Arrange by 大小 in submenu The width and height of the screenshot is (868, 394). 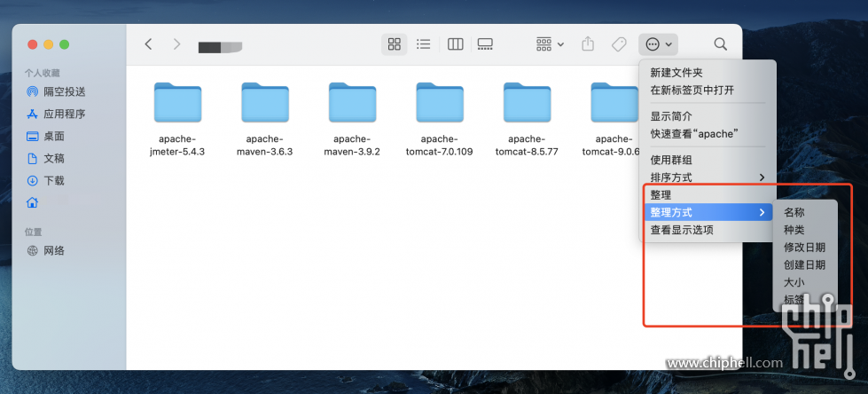tap(805, 282)
